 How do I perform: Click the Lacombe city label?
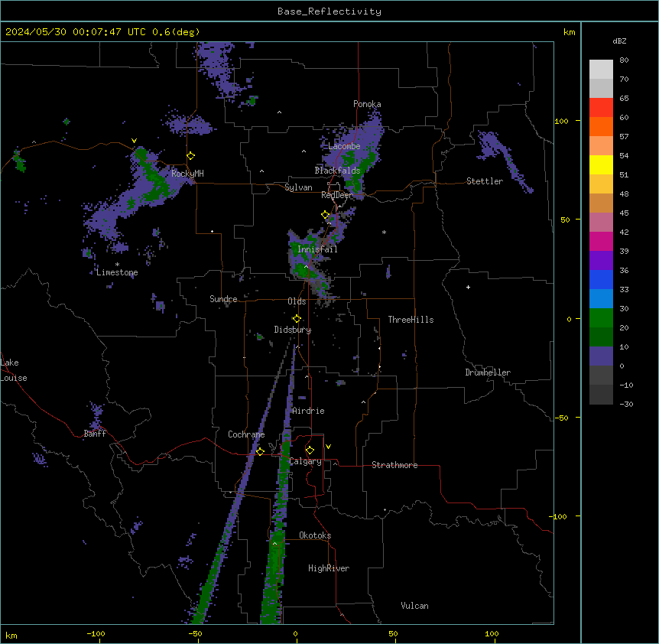344,146
